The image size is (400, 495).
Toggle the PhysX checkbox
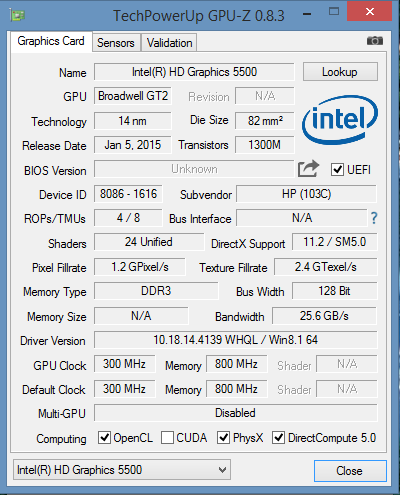pos(223,438)
